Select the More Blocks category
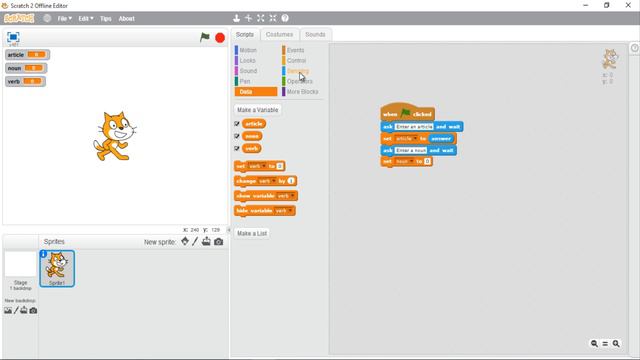The image size is (640, 360). (x=302, y=92)
